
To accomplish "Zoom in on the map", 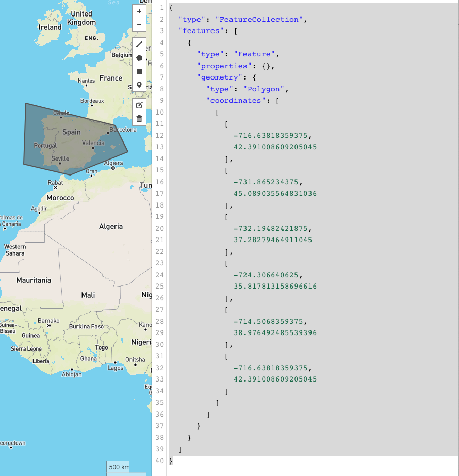I will coord(139,11).
